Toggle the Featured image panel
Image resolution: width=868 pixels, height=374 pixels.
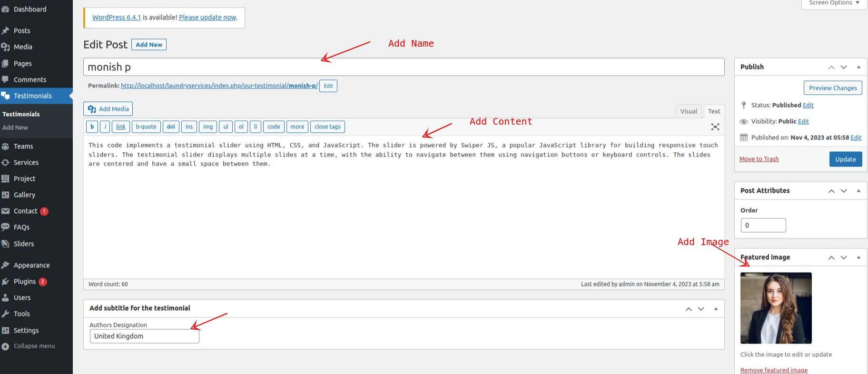click(x=858, y=257)
